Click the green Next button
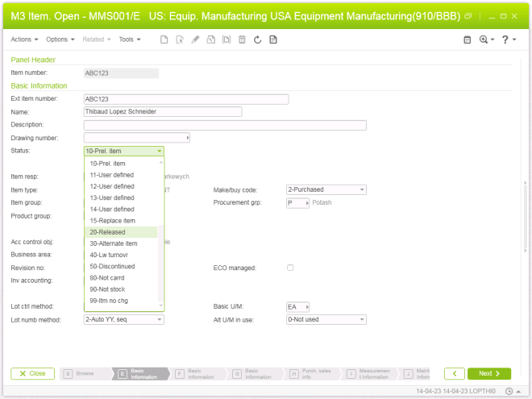The width and height of the screenshot is (532, 399). click(x=488, y=373)
